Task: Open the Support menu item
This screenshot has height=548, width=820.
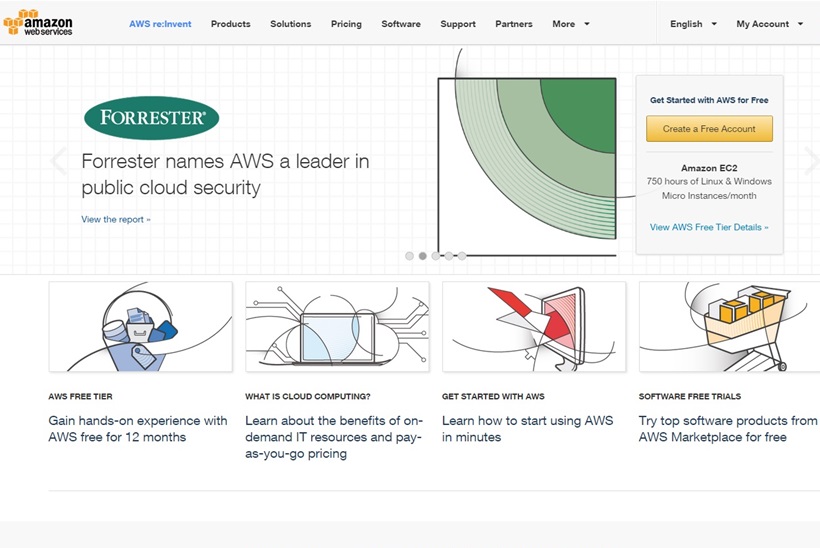Action: tap(458, 24)
